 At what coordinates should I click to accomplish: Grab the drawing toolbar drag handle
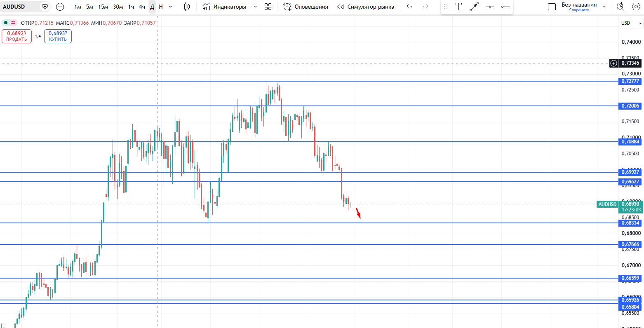pyautogui.click(x=445, y=7)
